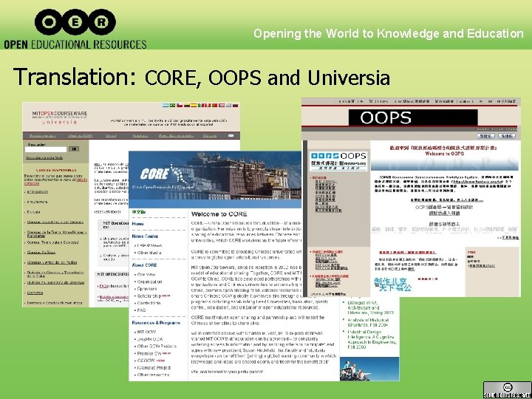Open Dialogue in Art, Architecture and Urbanism course
The image size is (532, 399).
pyautogui.click(x=370, y=307)
